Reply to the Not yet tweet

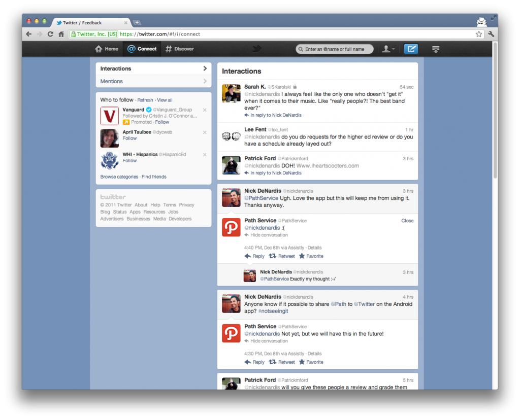(254, 362)
